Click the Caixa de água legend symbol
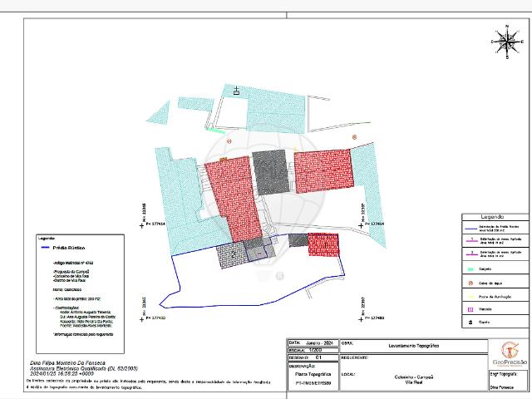This screenshot has height=399, width=532. pyautogui.click(x=470, y=283)
